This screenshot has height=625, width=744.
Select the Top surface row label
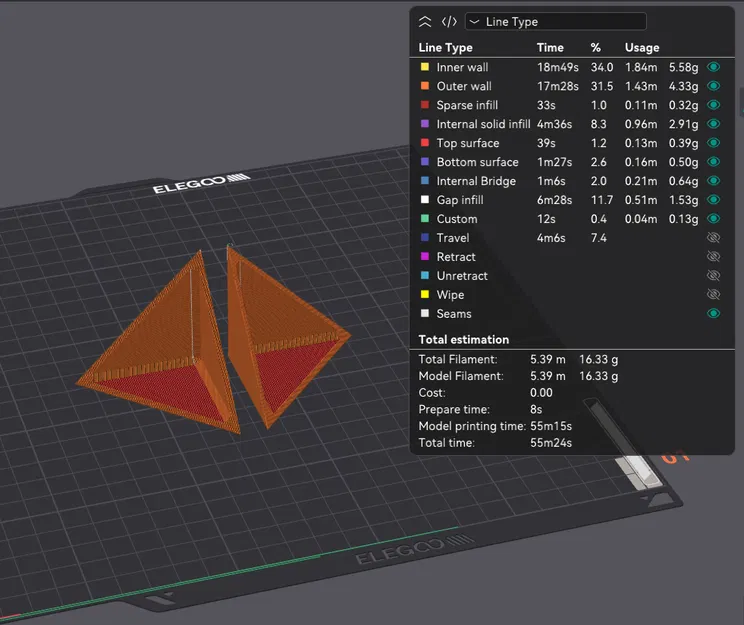pos(468,143)
